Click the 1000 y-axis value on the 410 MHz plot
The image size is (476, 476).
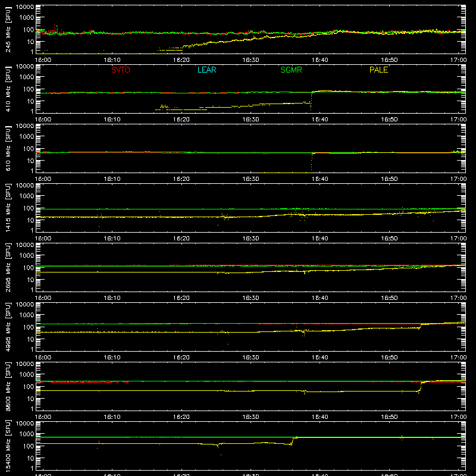[x=27, y=77]
